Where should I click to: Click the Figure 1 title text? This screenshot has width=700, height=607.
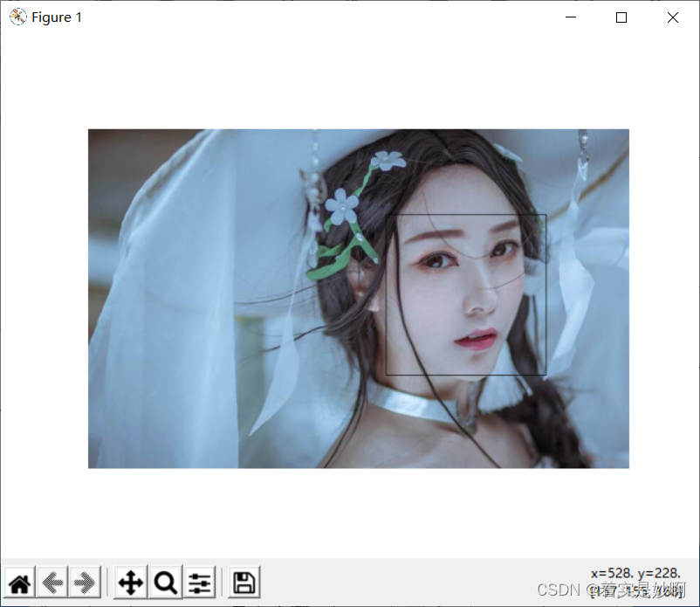[x=57, y=17]
